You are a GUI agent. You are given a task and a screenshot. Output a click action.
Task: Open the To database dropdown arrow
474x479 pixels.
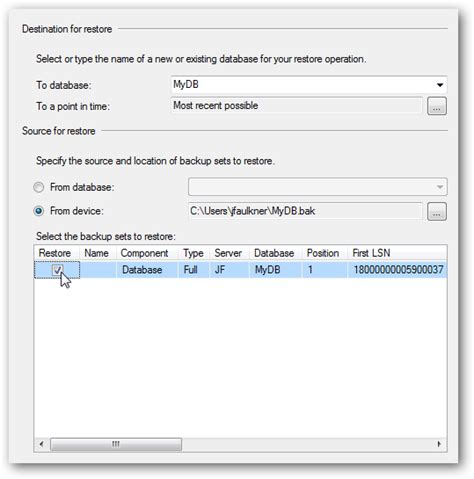click(x=440, y=85)
